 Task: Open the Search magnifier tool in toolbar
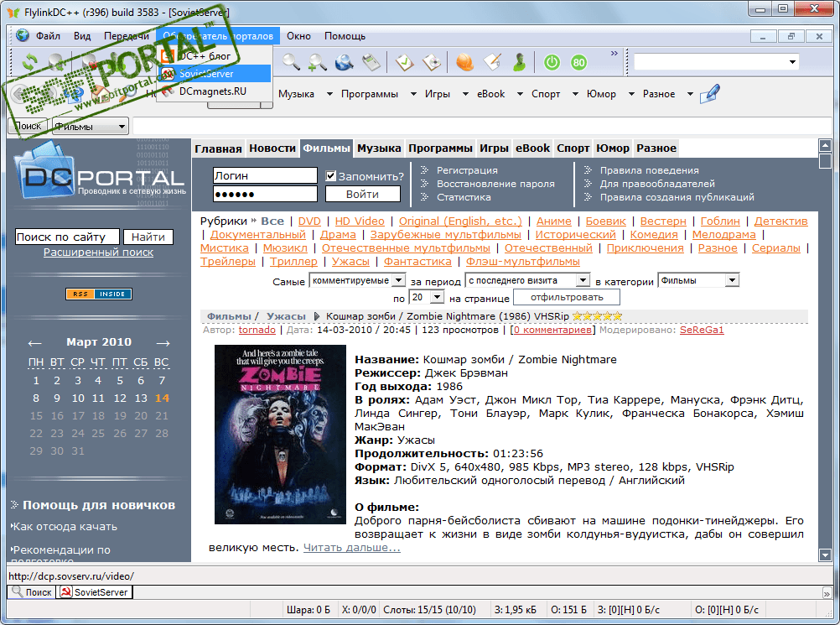(291, 62)
